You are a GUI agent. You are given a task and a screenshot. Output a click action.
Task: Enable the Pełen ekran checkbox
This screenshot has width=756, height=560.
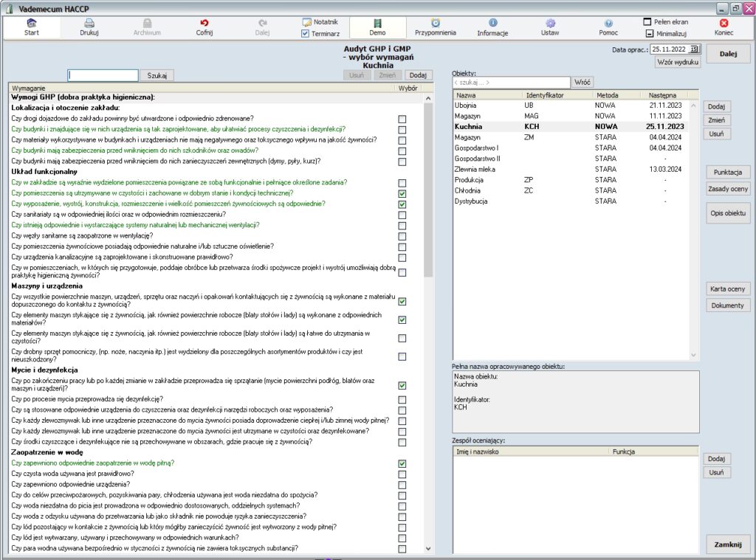(648, 22)
